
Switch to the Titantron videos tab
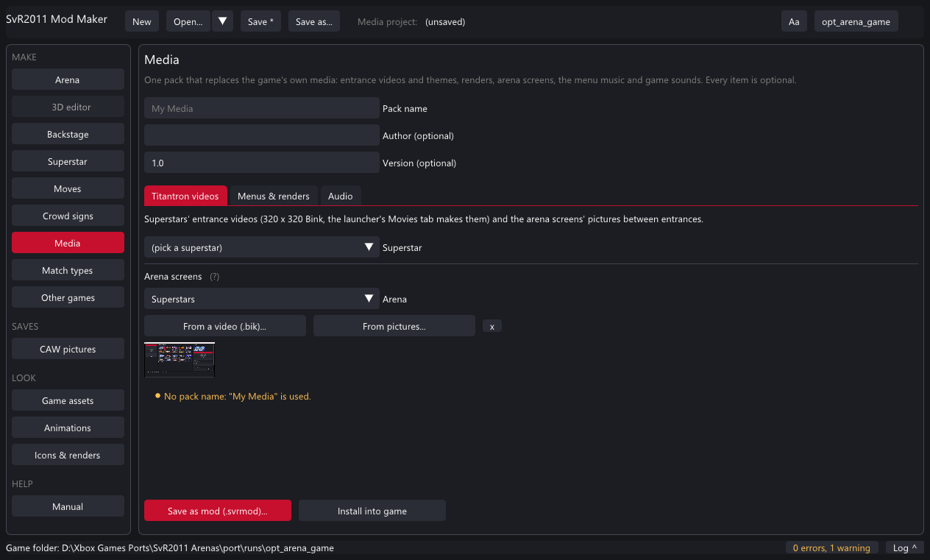point(185,196)
